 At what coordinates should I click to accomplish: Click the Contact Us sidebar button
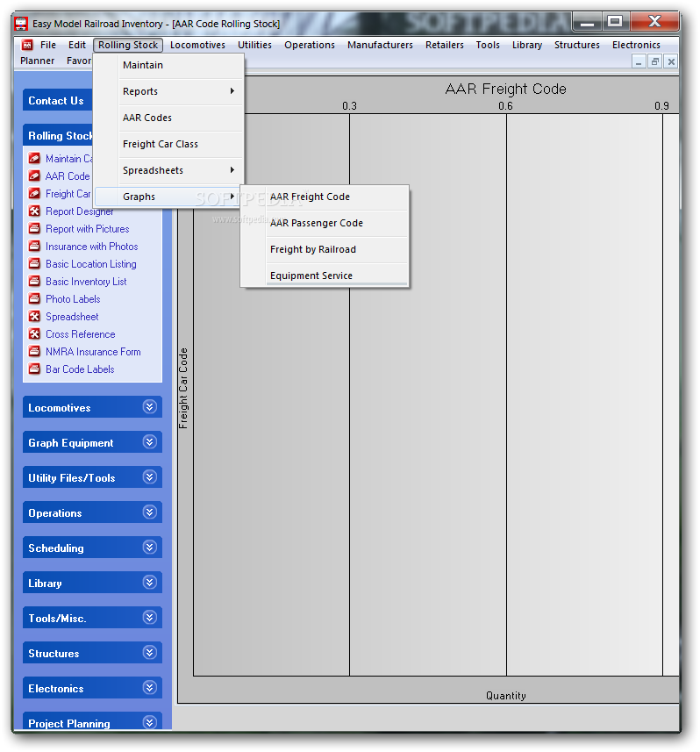(x=58, y=100)
